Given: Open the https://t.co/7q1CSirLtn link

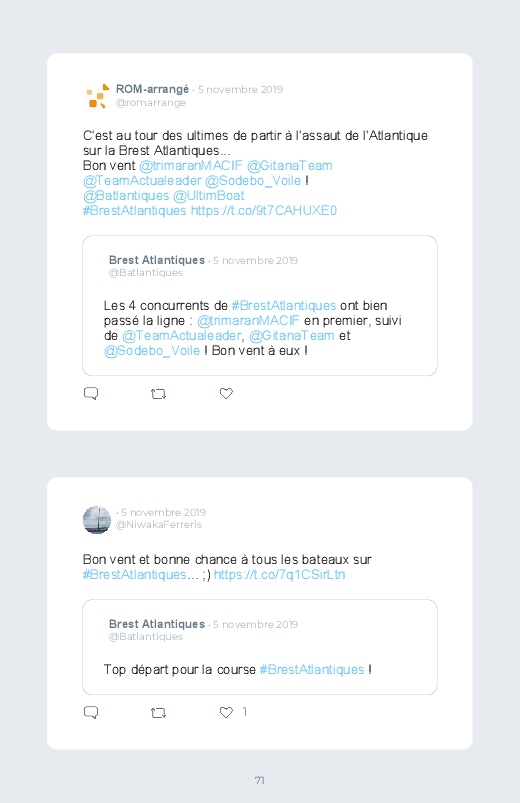Looking at the screenshot, I should (279, 575).
